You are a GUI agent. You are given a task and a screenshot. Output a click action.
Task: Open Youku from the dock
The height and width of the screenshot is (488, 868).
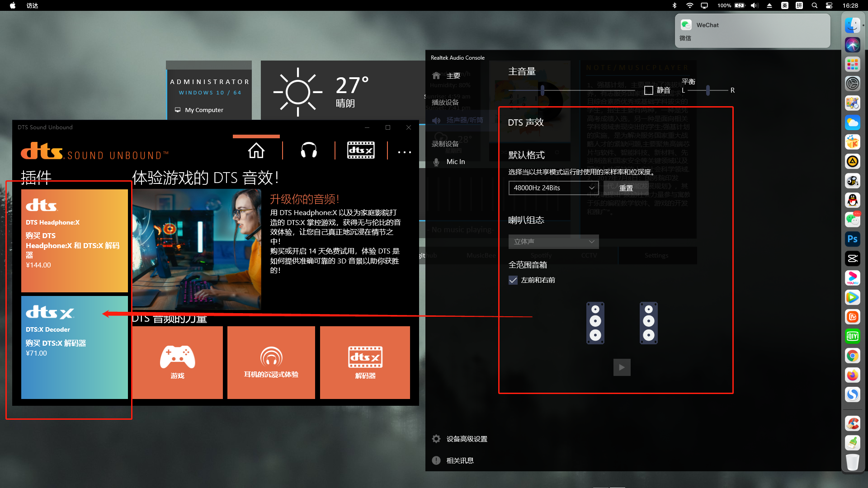[853, 278]
